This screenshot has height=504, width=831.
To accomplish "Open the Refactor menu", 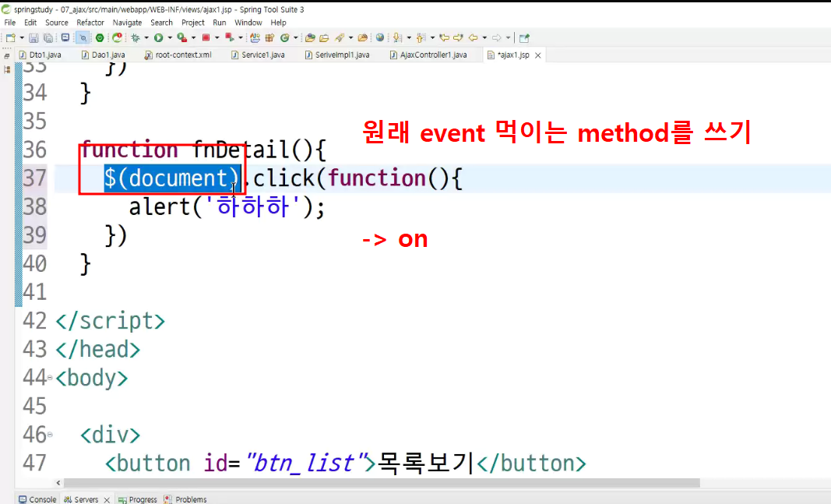I will [x=90, y=23].
